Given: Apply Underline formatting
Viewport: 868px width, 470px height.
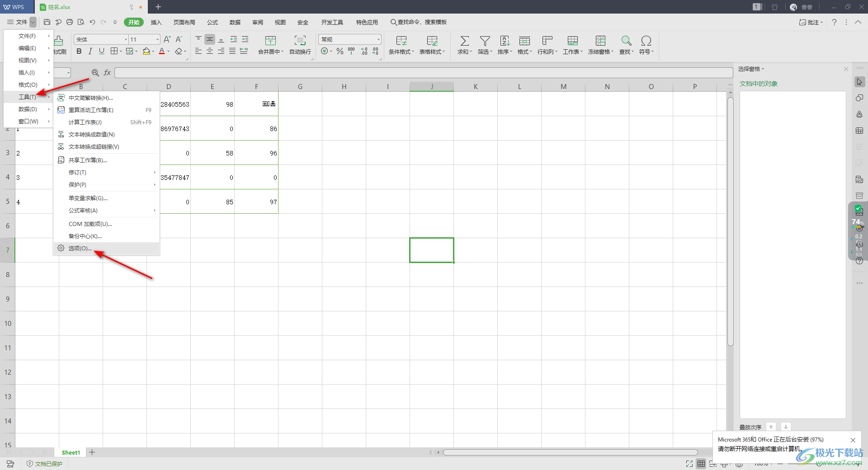Looking at the screenshot, I should (102, 52).
